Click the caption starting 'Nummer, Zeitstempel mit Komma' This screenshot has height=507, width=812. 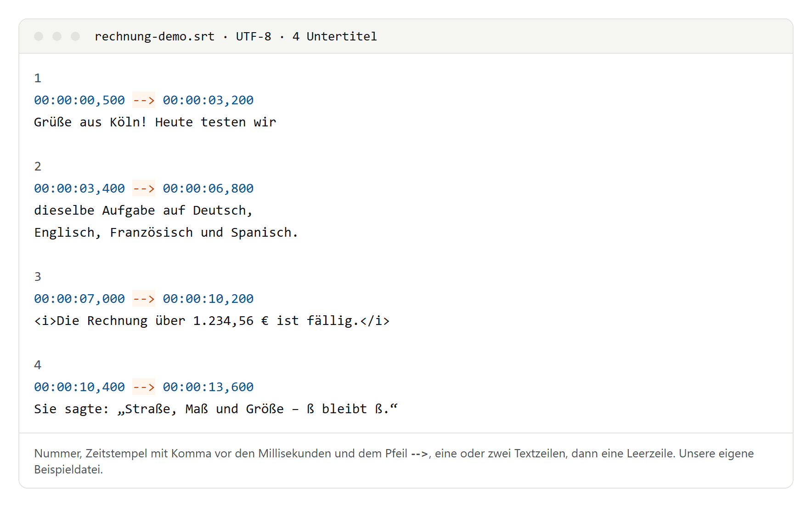click(394, 461)
